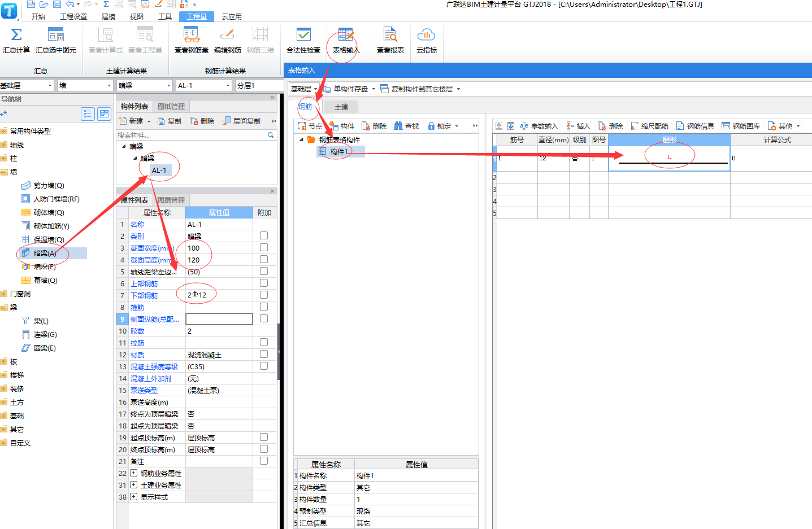Click the 汇总选中图元 icon
812x529 pixels.
[x=56, y=35]
